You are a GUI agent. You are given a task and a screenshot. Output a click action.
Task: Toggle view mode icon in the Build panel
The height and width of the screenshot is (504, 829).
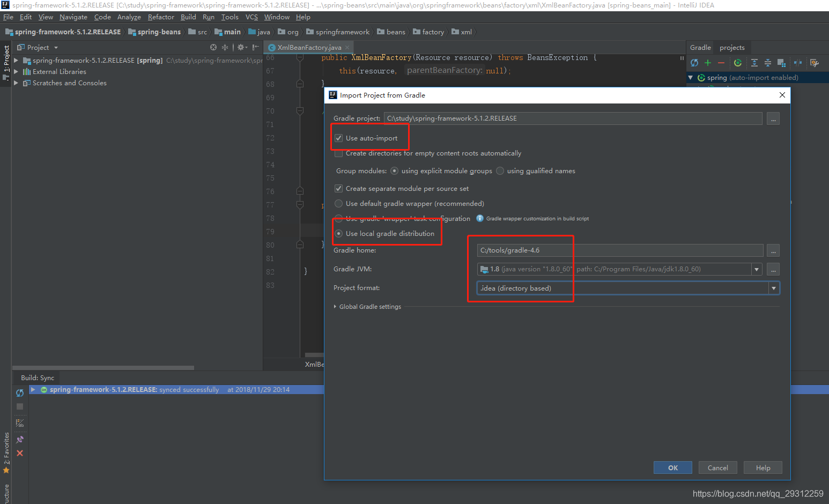point(20,424)
